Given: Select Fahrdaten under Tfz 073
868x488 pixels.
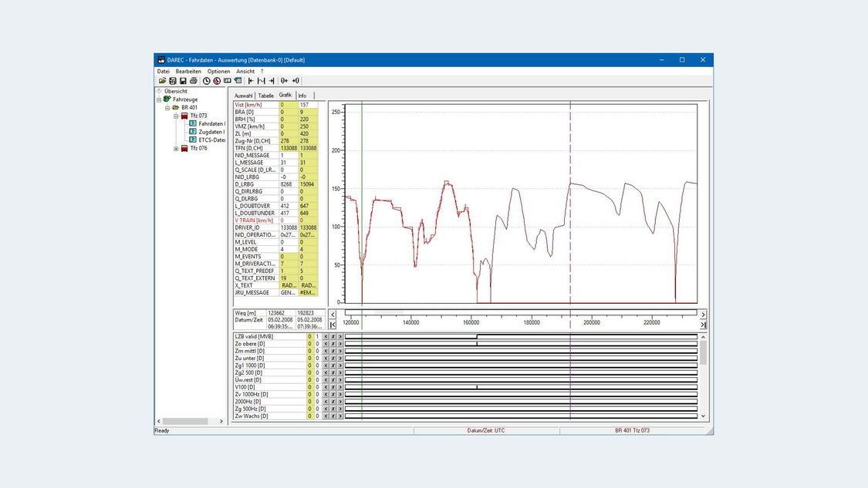Looking at the screenshot, I should [212, 124].
